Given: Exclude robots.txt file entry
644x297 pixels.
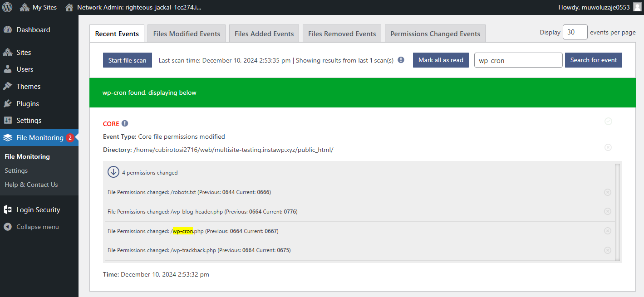Looking at the screenshot, I should click(608, 192).
